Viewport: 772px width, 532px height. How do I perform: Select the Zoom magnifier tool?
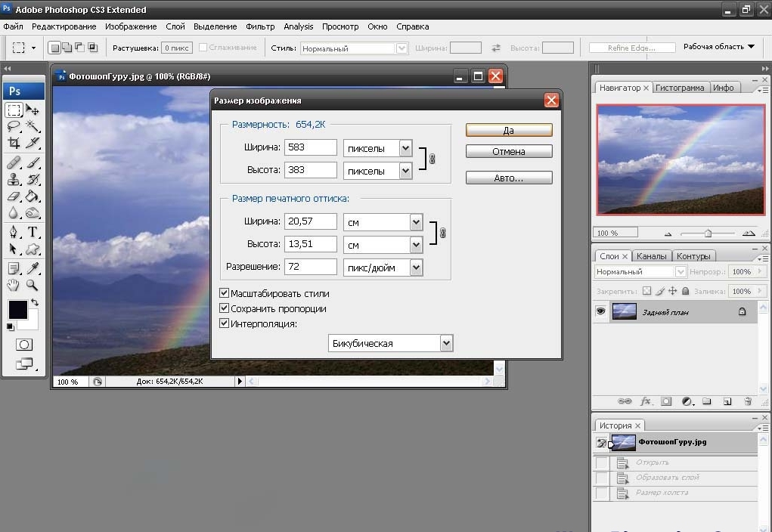click(33, 286)
